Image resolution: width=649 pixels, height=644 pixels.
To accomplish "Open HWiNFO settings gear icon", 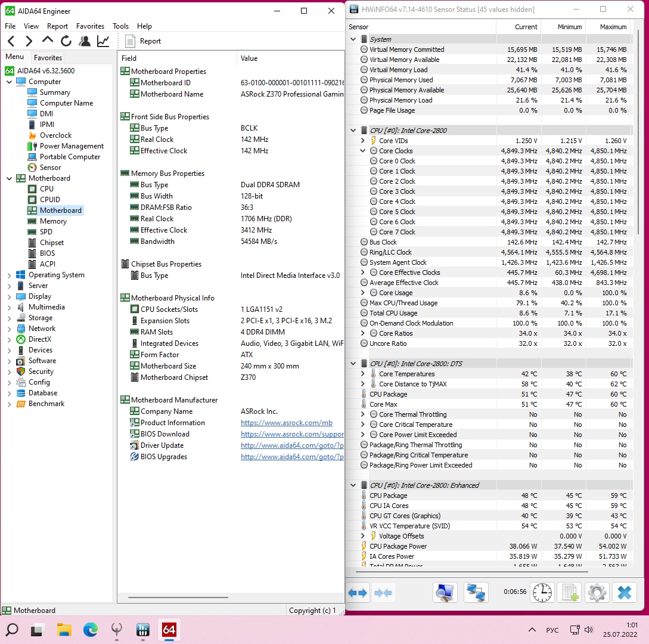I will [597, 593].
